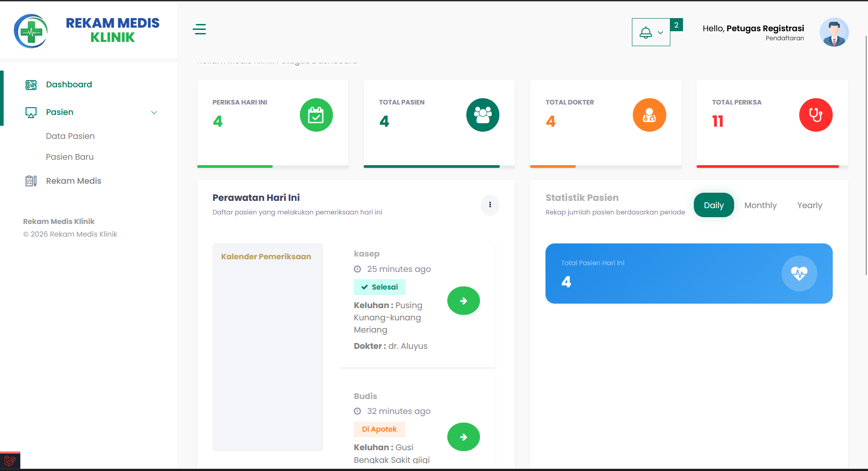Screen dimensions: 868x471
Task: Click the notification count badge 2
Action: [x=676, y=25]
